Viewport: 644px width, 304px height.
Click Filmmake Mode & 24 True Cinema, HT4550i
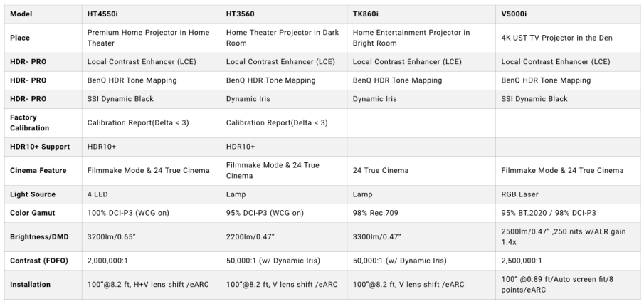[x=148, y=170]
